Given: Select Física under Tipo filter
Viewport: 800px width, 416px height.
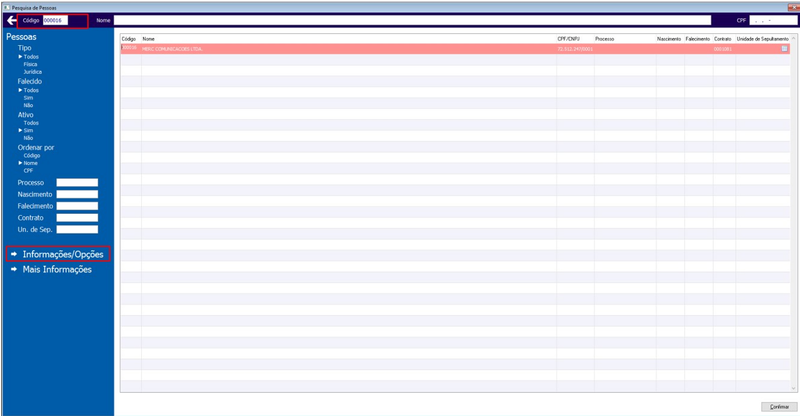Looking at the screenshot, I should 30,64.
